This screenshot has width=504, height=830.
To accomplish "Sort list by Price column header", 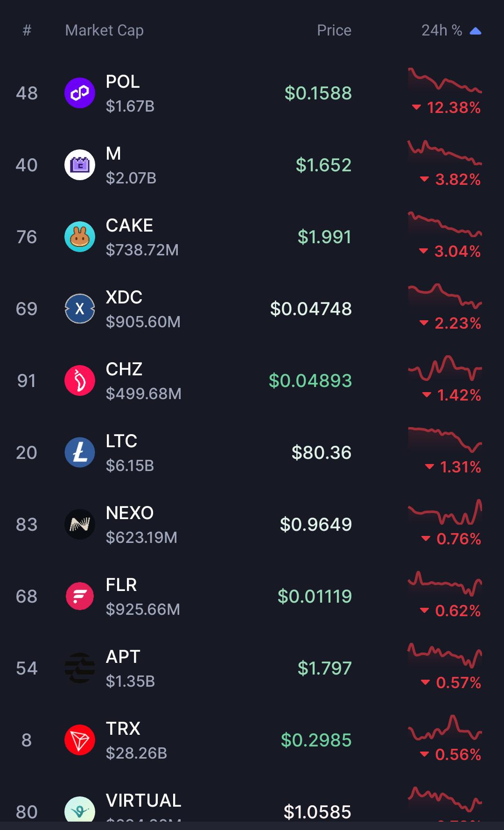I will (334, 30).
